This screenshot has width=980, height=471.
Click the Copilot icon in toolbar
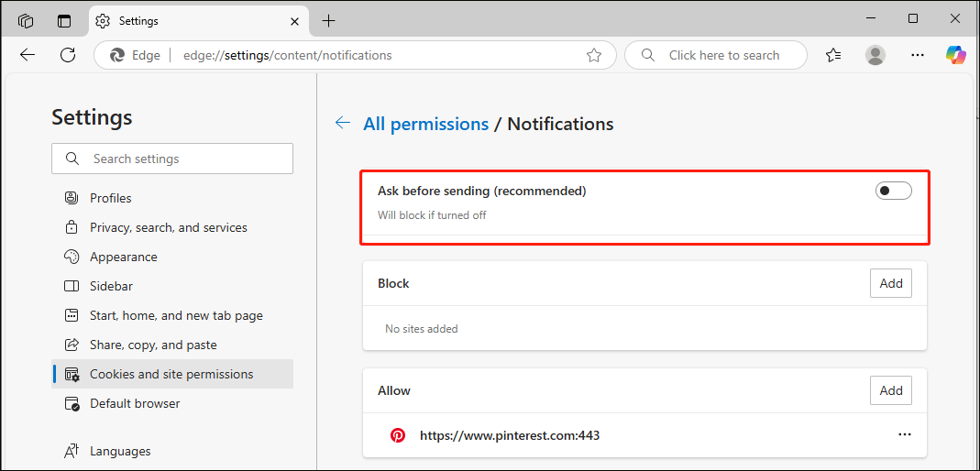(x=956, y=55)
